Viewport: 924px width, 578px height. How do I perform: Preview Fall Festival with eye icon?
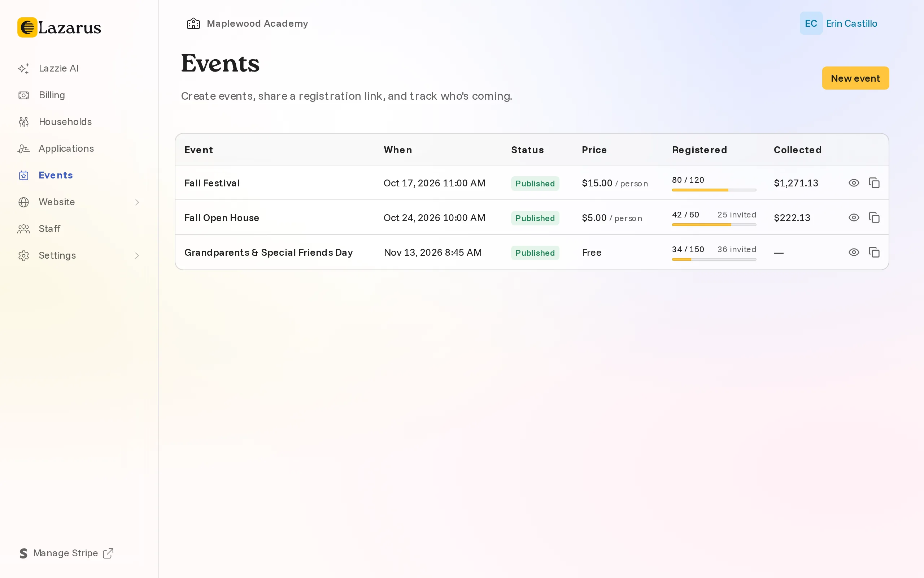click(854, 183)
